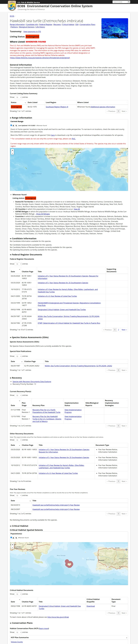Open Listing Status Summary entries dropdown
The width and height of the screenshot is (138, 644).
click(x=18, y=97)
